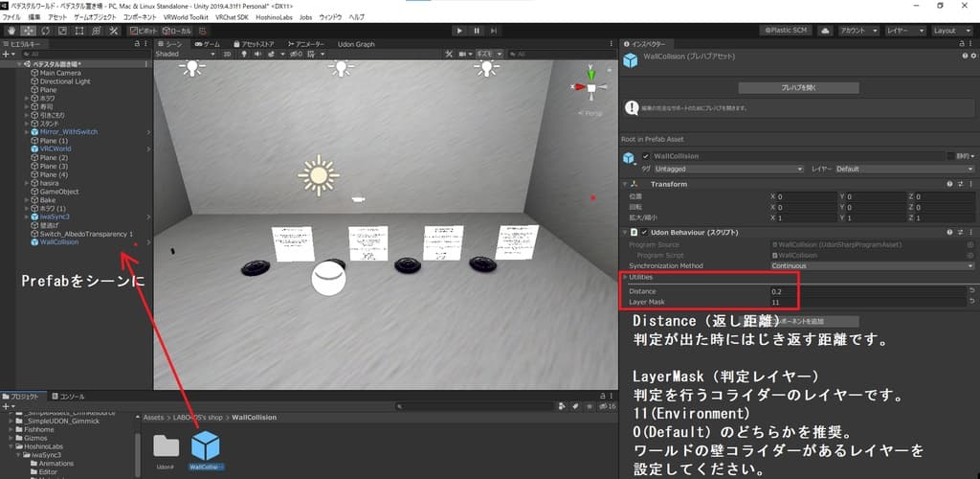Click the Pause button
The width and height of the screenshot is (980, 479).
(x=477, y=30)
